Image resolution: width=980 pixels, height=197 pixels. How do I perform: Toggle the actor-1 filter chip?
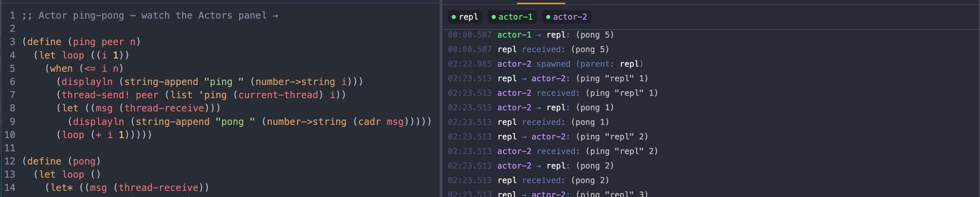(x=512, y=17)
